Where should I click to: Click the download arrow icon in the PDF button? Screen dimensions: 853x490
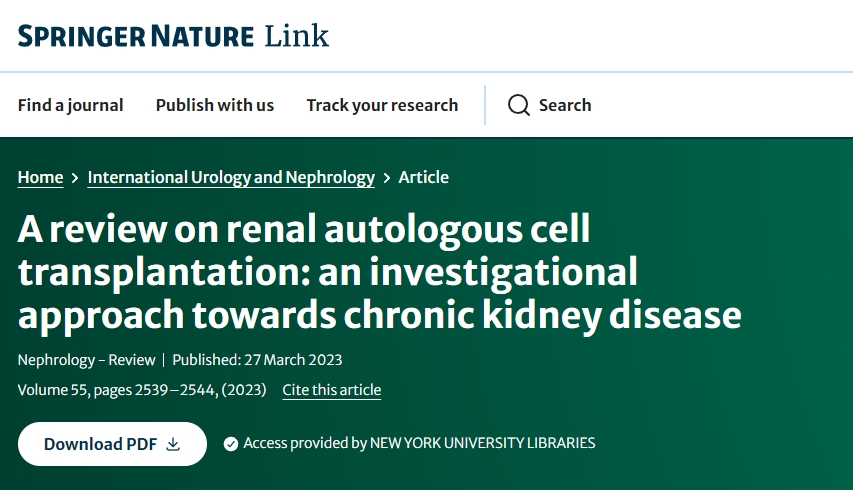tap(173, 444)
